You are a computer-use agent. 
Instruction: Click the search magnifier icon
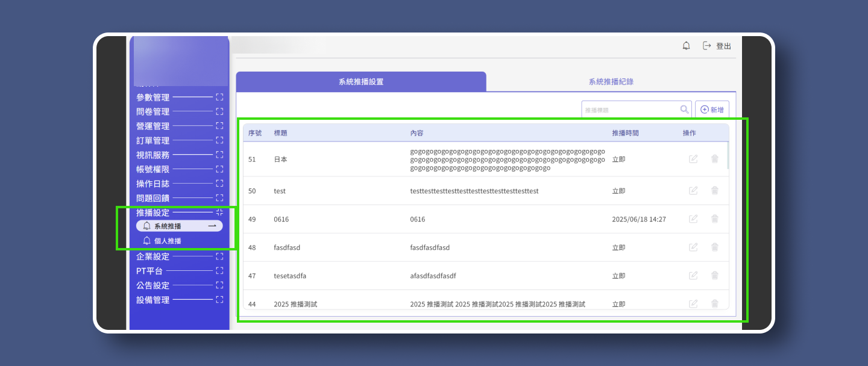[x=684, y=110]
